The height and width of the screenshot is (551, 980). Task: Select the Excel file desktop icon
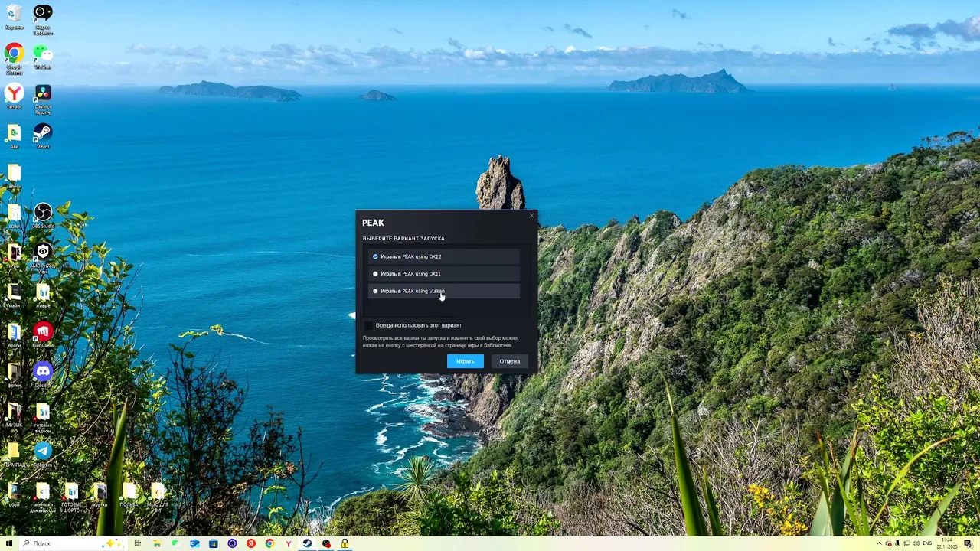pos(14,136)
